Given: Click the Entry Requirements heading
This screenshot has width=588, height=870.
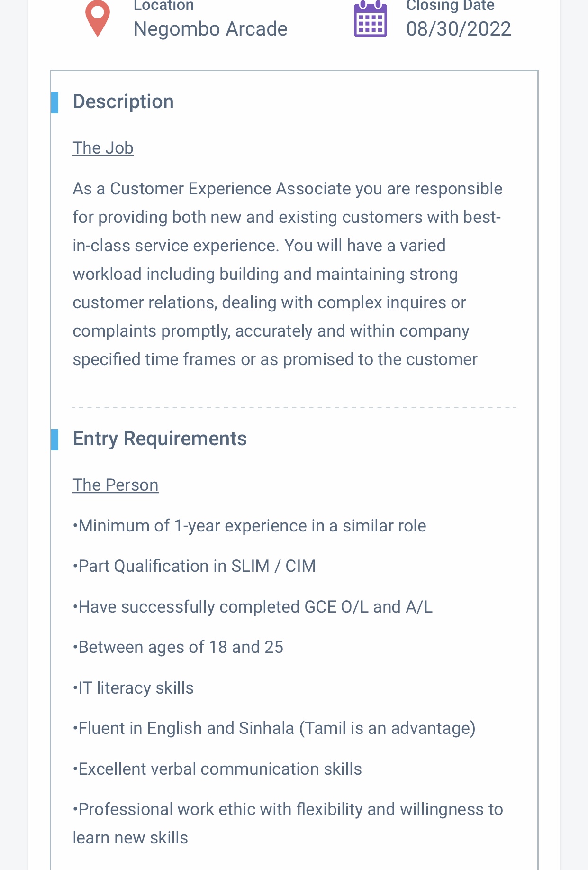Looking at the screenshot, I should (160, 439).
